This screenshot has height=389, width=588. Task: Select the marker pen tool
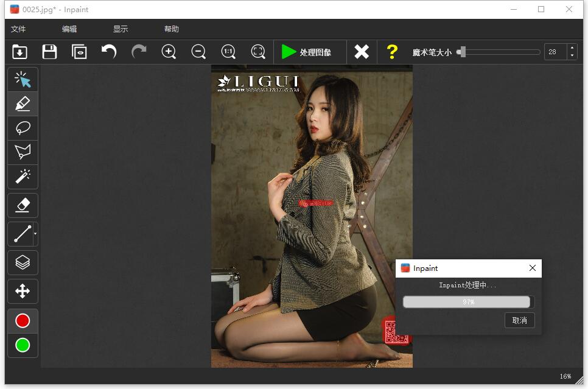[23, 103]
